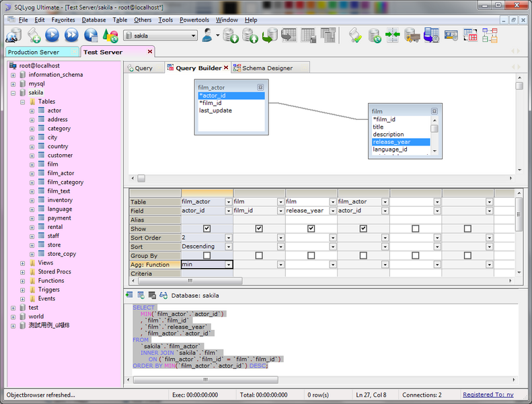
Task: Uncheck Show for film_actor actor_id first column
Action: point(206,229)
